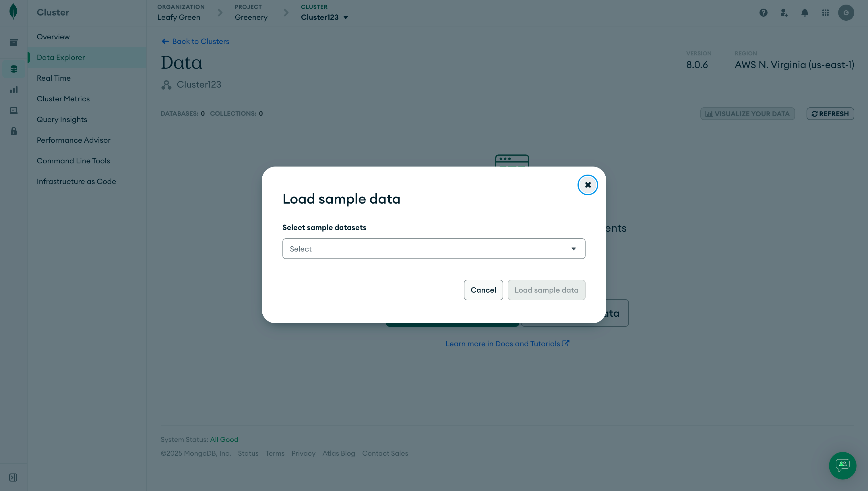Open Performance Advisor from sidebar
Viewport: 868px width, 491px height.
point(73,140)
